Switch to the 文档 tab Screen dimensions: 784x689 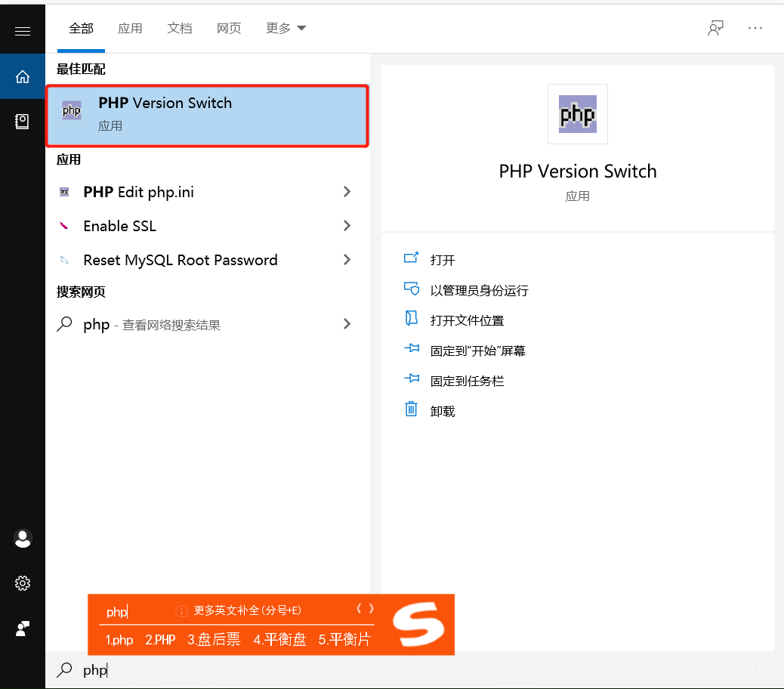pyautogui.click(x=180, y=29)
